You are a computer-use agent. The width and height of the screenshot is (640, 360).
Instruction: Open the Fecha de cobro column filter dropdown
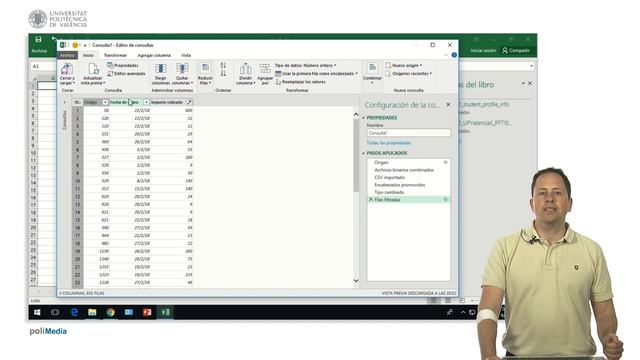tap(146, 102)
